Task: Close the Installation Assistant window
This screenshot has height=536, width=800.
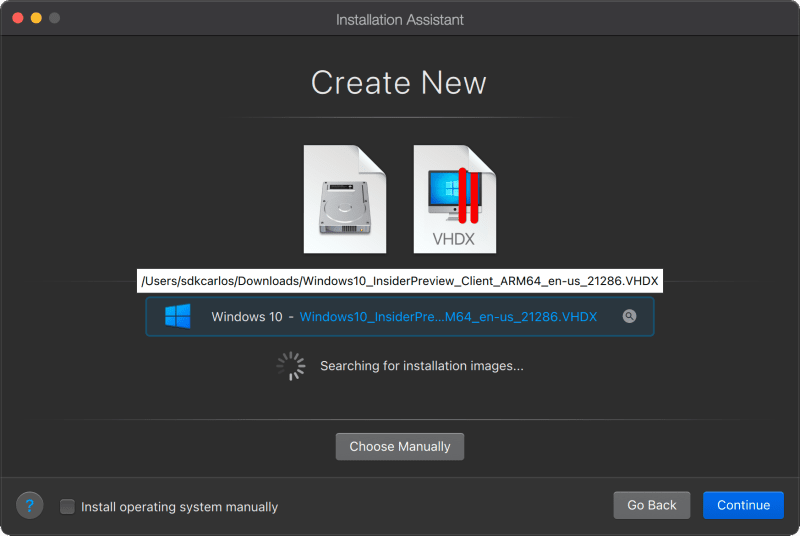Action: click(x=17, y=19)
